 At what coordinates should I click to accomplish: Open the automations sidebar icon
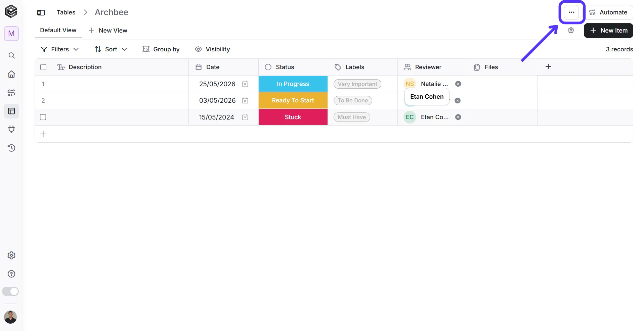pyautogui.click(x=11, y=93)
